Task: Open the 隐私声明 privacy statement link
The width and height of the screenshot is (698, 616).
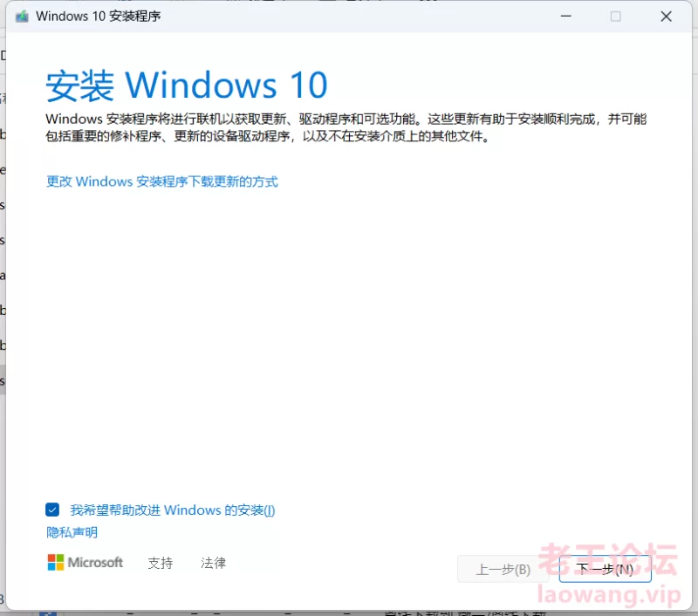Action: point(72,532)
